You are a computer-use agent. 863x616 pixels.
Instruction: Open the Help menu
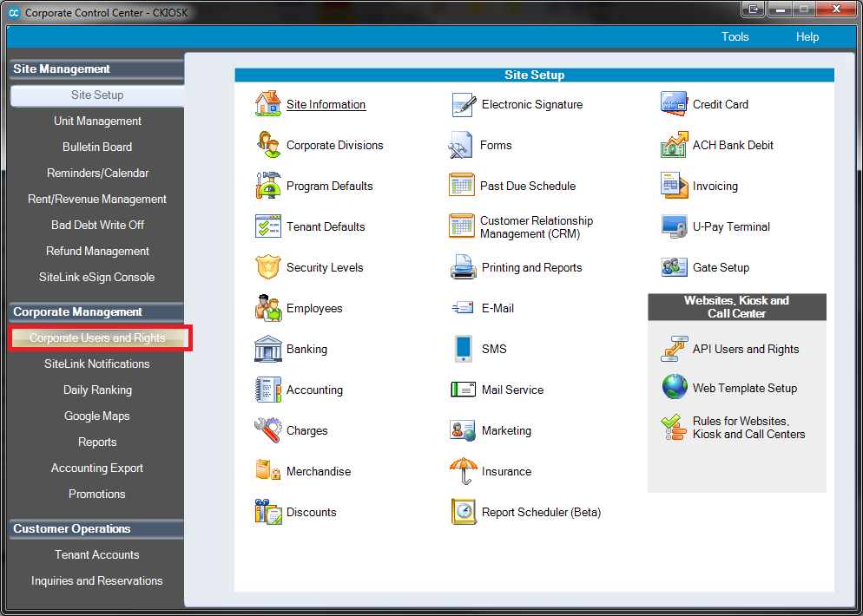[807, 36]
